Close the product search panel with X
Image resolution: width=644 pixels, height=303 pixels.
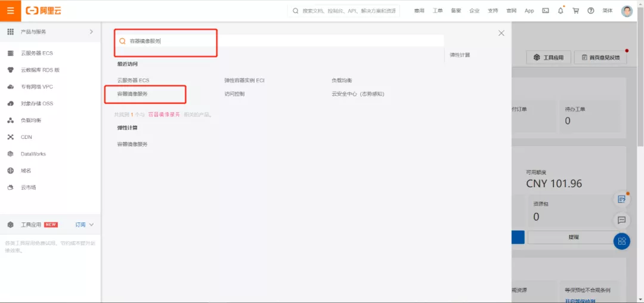[x=501, y=33]
